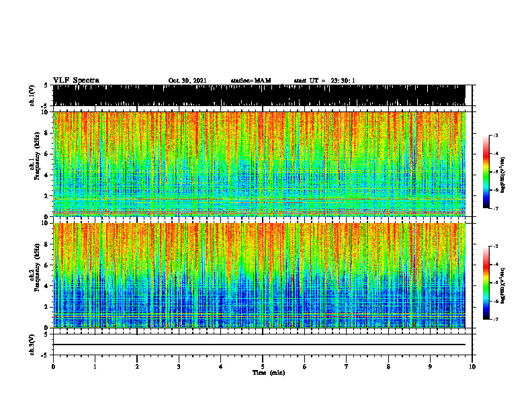Click the time axis tick label "9"
The image size is (532, 411).
pos(430,367)
